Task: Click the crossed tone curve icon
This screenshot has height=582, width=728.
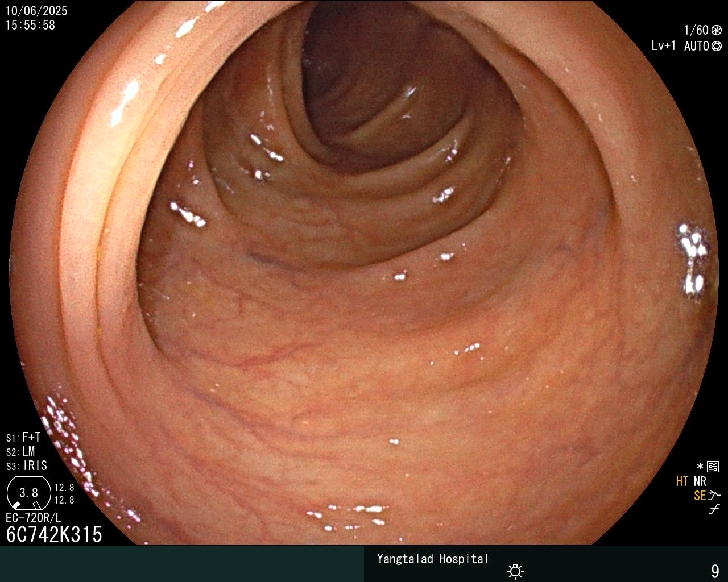Action: tap(714, 509)
